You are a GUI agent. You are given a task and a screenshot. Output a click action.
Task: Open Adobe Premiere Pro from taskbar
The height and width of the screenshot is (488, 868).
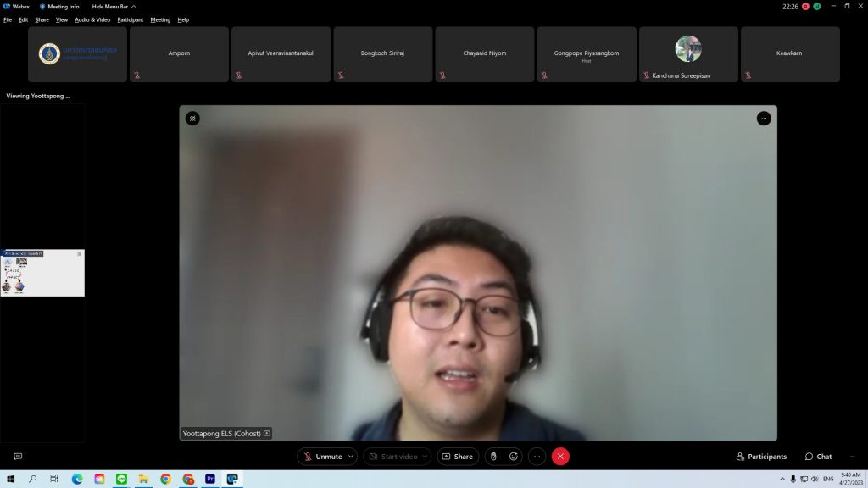pyautogui.click(x=209, y=479)
